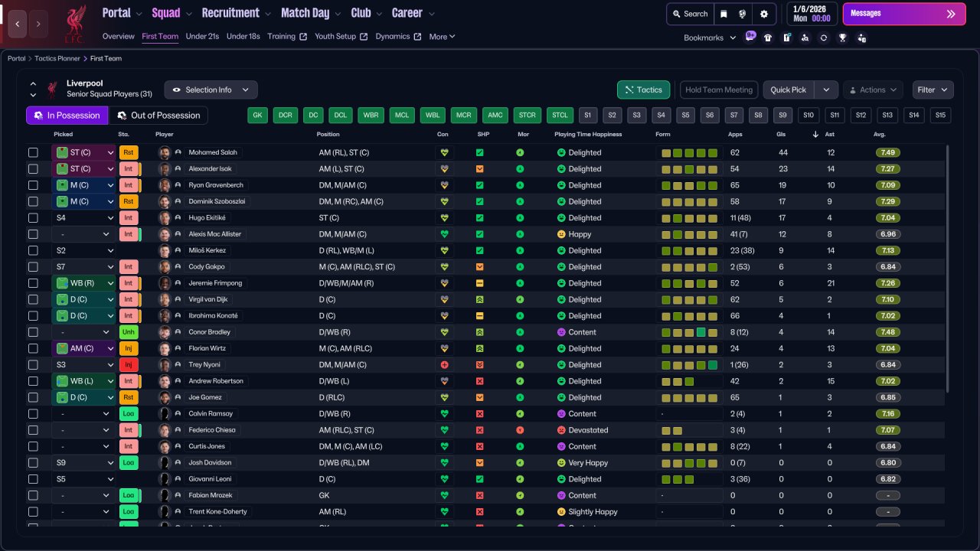The width and height of the screenshot is (980, 551).
Task: Expand the Quick Pick arrow dropdown
Action: point(826,90)
